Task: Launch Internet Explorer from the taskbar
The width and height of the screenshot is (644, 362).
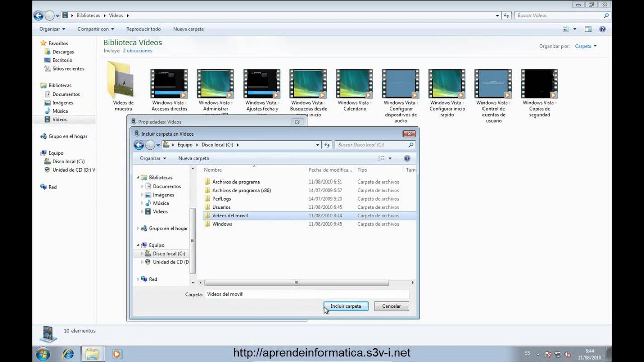Action: 68,354
